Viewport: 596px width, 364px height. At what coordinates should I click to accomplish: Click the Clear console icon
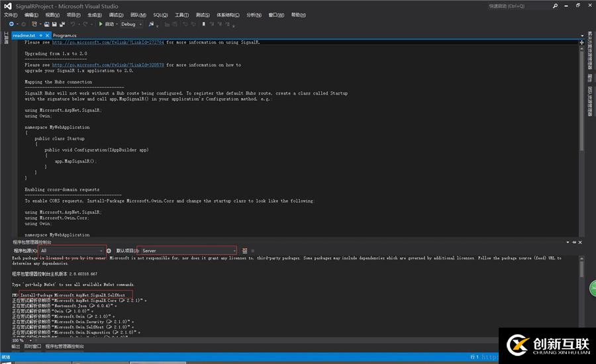tap(244, 251)
